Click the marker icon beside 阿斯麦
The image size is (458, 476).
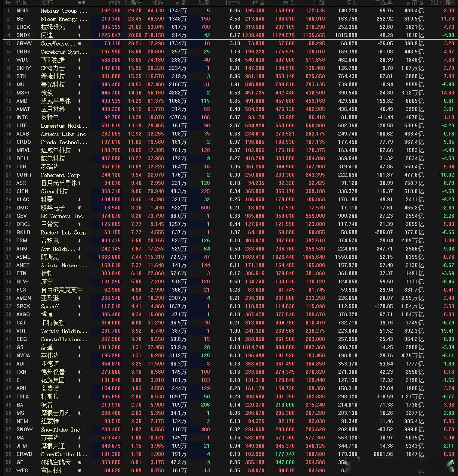tap(79, 257)
